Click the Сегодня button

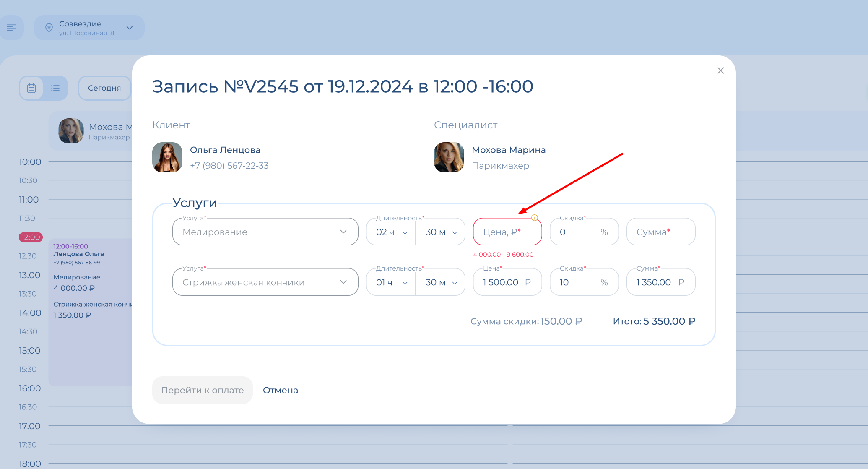pos(104,88)
